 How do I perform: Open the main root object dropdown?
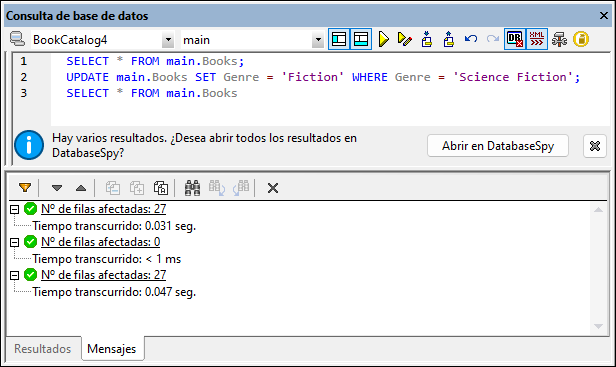point(317,40)
